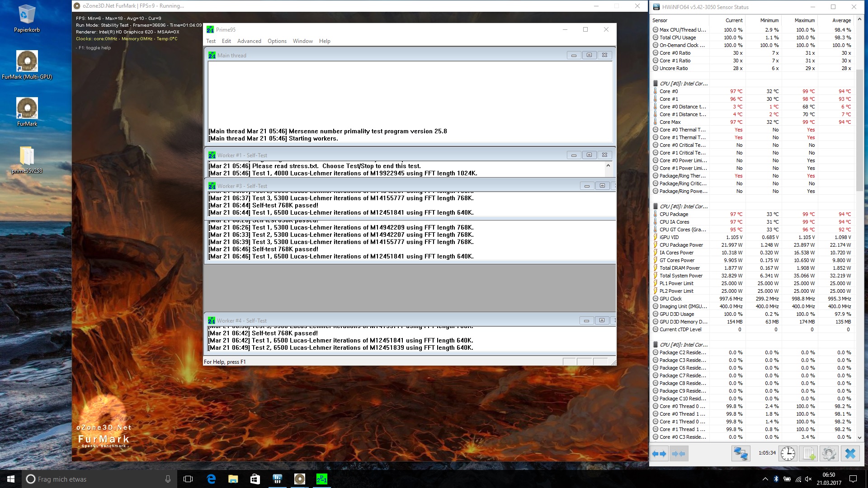Click the blue X close-sensors icon
Image resolution: width=868 pixels, height=488 pixels.
click(x=850, y=454)
